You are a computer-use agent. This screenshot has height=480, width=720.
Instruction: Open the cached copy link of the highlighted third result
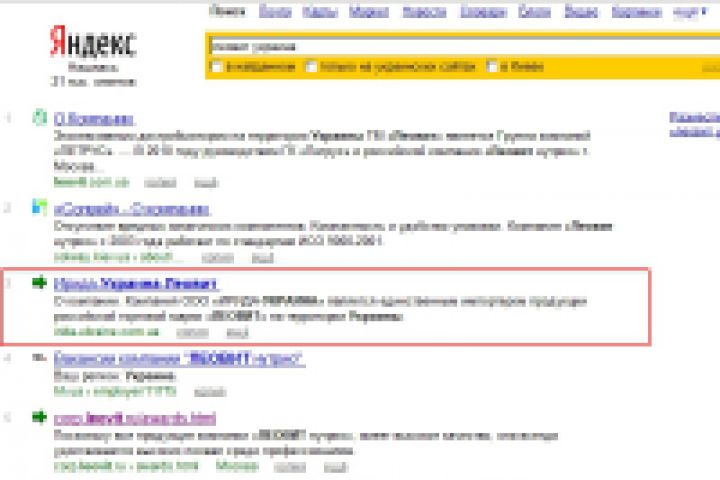coord(193,333)
